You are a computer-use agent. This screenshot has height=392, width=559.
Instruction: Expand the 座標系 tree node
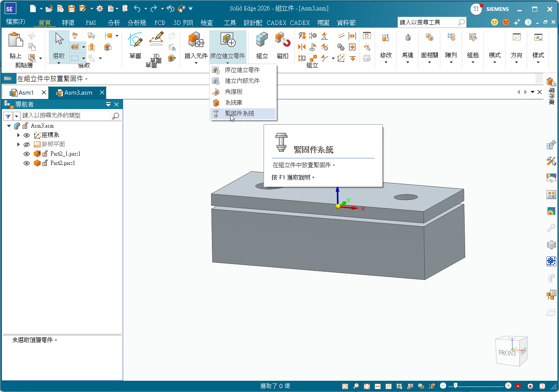18,135
